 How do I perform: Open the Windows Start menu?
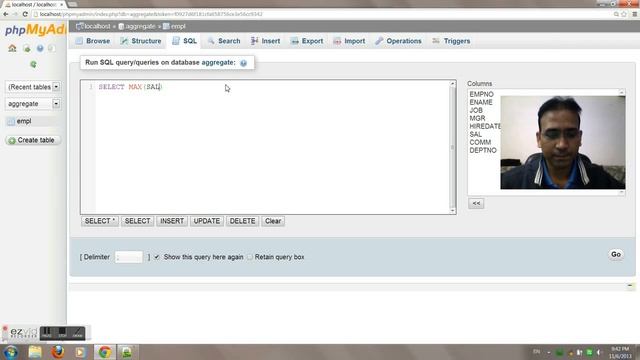(x=11, y=352)
